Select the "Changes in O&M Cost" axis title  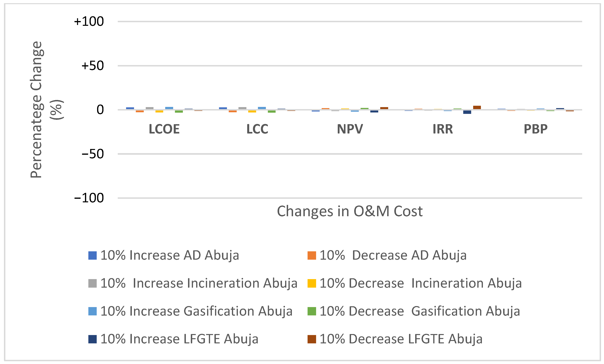[x=350, y=211]
